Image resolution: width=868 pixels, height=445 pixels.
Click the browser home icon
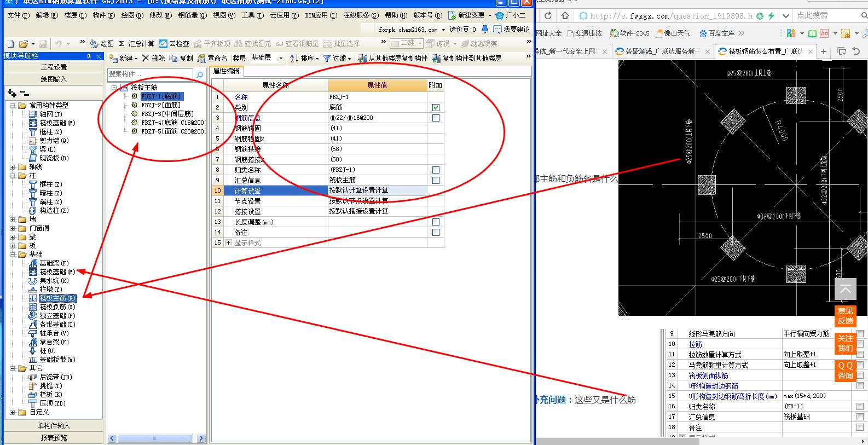(x=565, y=16)
